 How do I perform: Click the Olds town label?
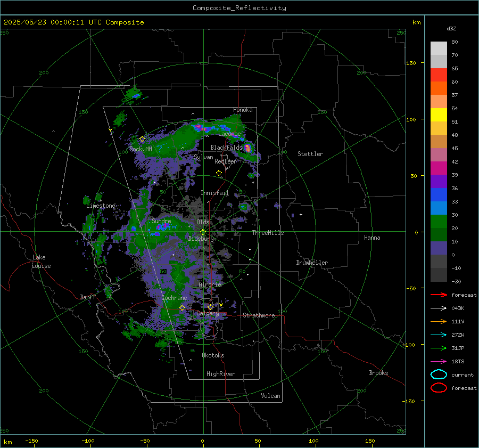(x=203, y=222)
